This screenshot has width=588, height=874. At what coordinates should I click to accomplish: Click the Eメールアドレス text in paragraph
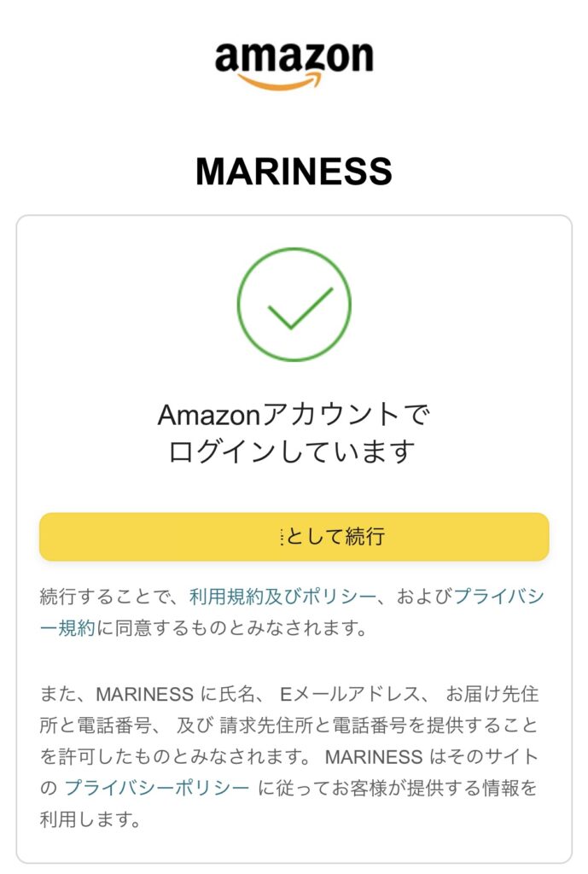point(350,694)
